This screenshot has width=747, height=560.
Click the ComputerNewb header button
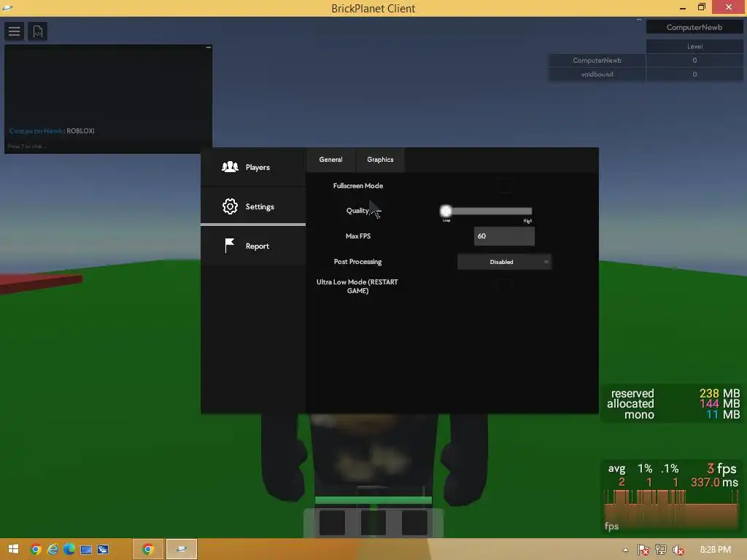click(x=694, y=27)
